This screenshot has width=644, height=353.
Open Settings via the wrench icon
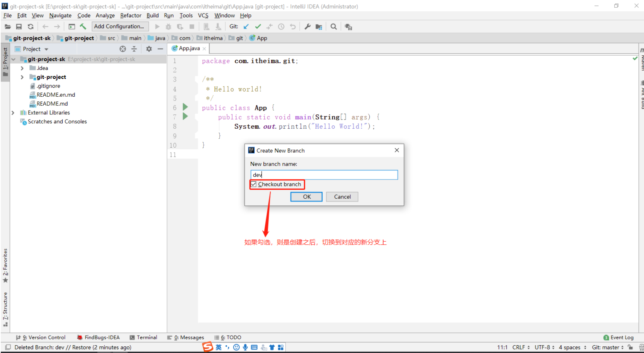308,26
